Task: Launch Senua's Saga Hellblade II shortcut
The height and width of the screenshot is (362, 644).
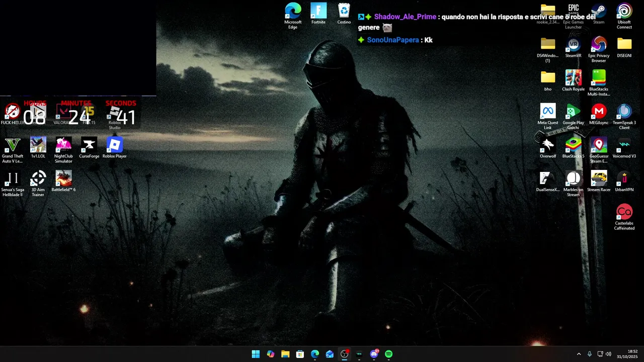Action: (x=13, y=184)
